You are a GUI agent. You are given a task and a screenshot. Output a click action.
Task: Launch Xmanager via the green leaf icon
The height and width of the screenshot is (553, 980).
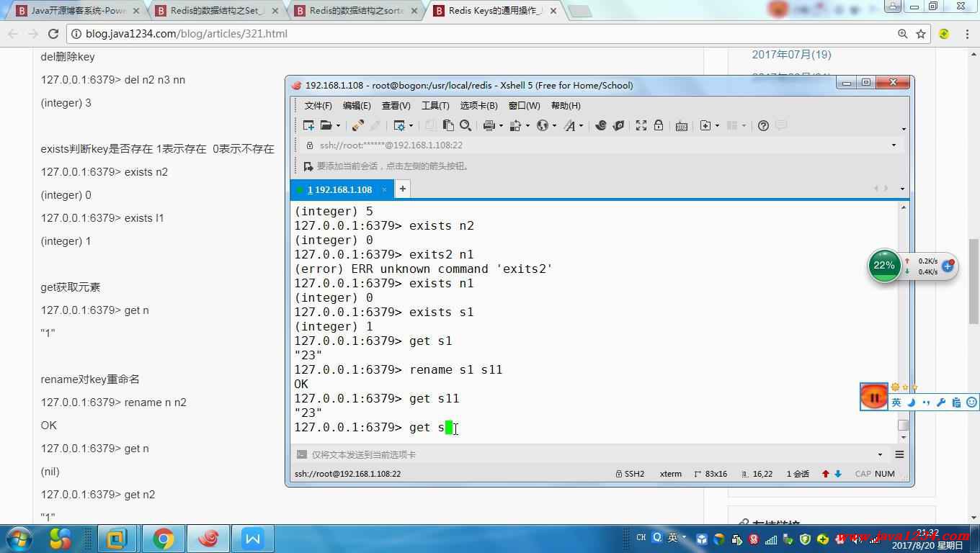coord(618,125)
